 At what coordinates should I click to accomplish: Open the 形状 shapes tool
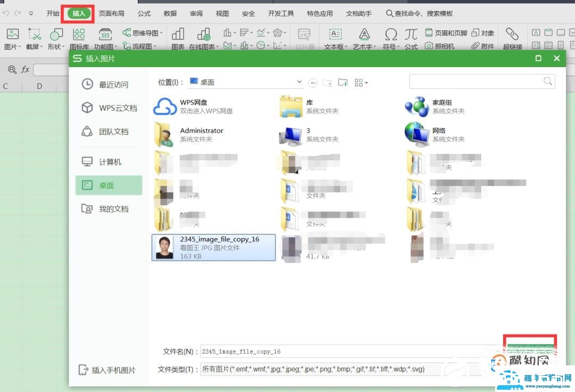point(55,37)
